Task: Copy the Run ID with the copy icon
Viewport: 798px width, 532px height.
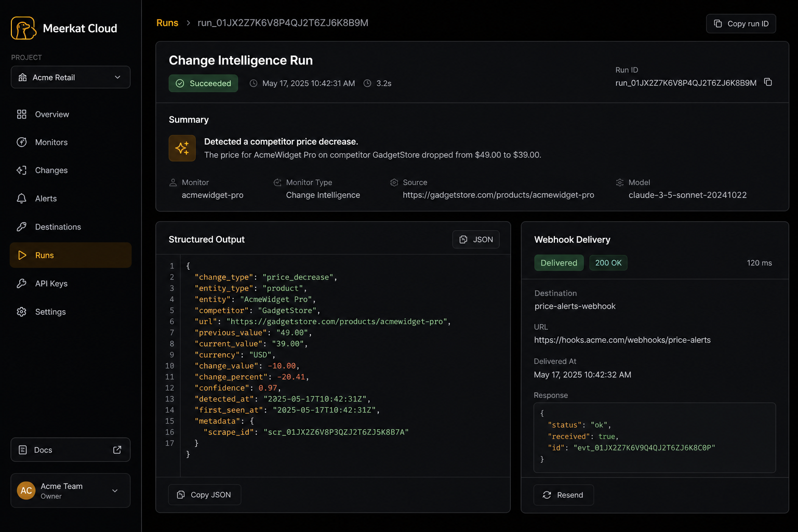Action: pos(768,82)
